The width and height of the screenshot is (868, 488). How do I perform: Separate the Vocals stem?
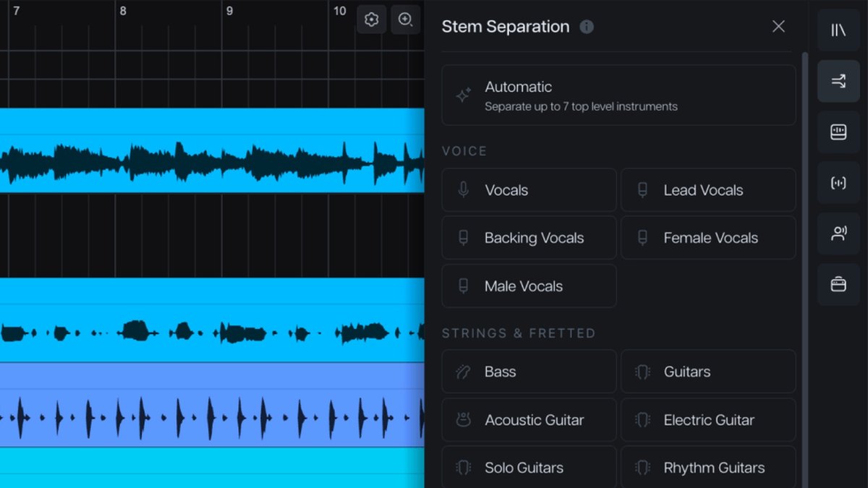pyautogui.click(x=529, y=190)
